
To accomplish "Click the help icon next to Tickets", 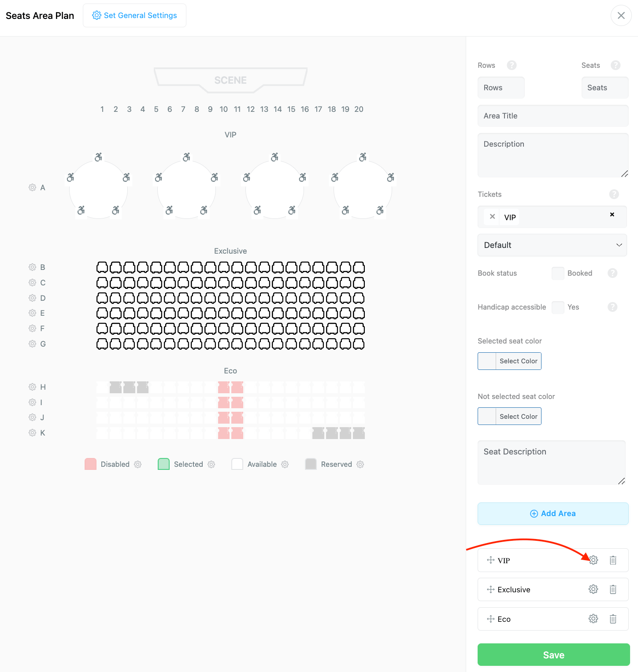I will pyautogui.click(x=614, y=194).
